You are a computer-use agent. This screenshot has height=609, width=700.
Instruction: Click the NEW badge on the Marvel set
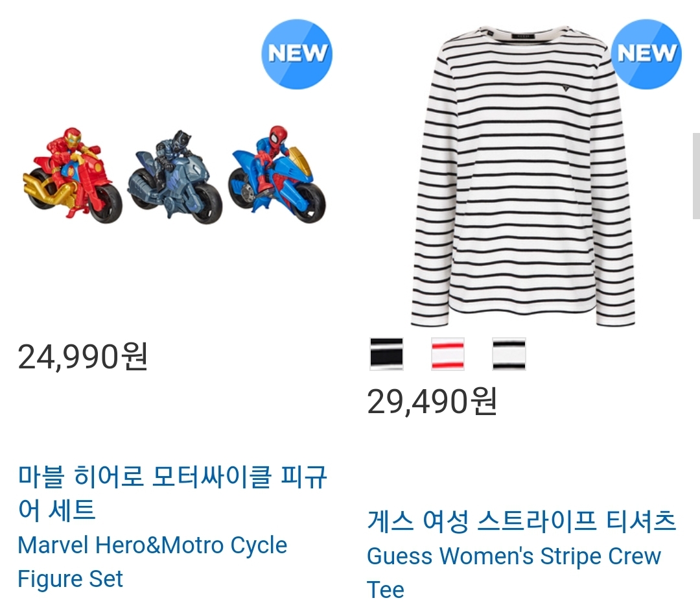(297, 54)
